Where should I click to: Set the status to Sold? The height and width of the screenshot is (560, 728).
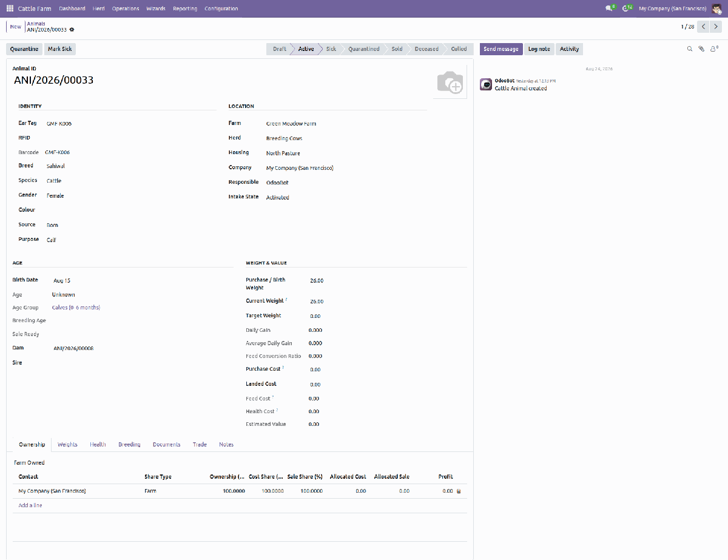click(x=397, y=49)
